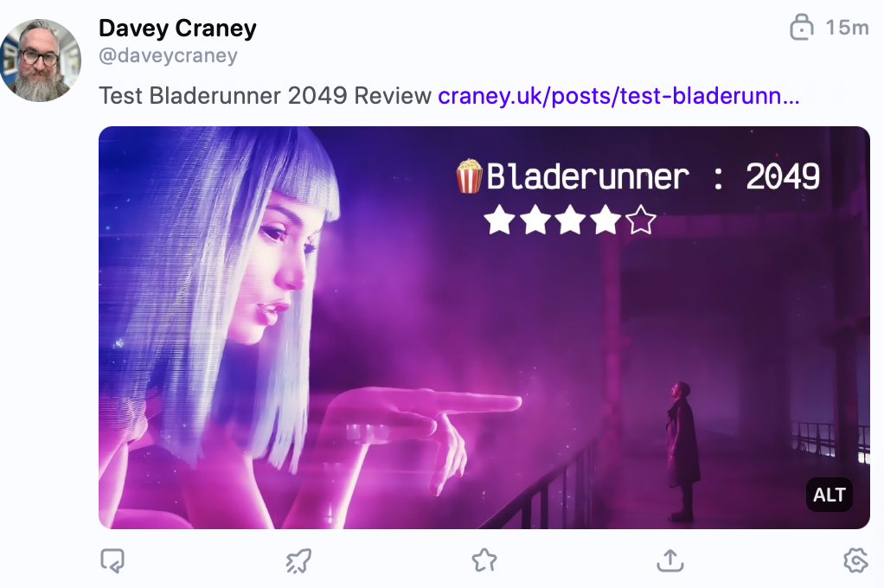Click the empty fifth rating star

pos(641,220)
